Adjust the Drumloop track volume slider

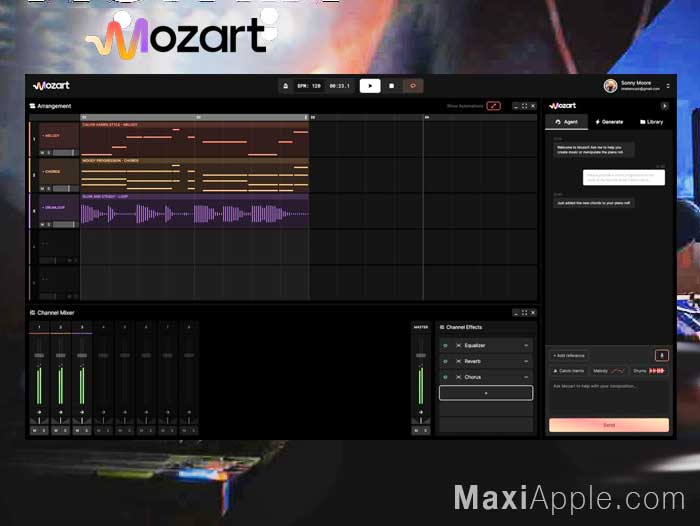(x=66, y=225)
